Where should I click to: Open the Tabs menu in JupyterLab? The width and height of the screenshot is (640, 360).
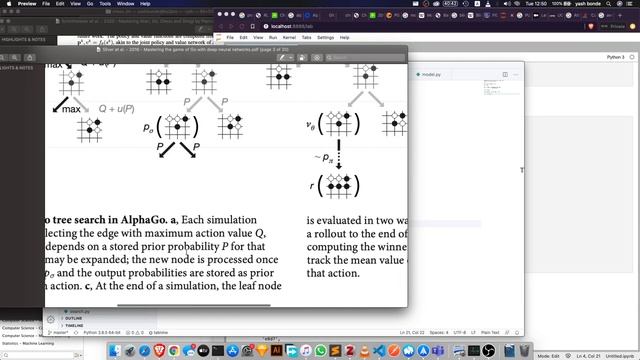(x=306, y=38)
